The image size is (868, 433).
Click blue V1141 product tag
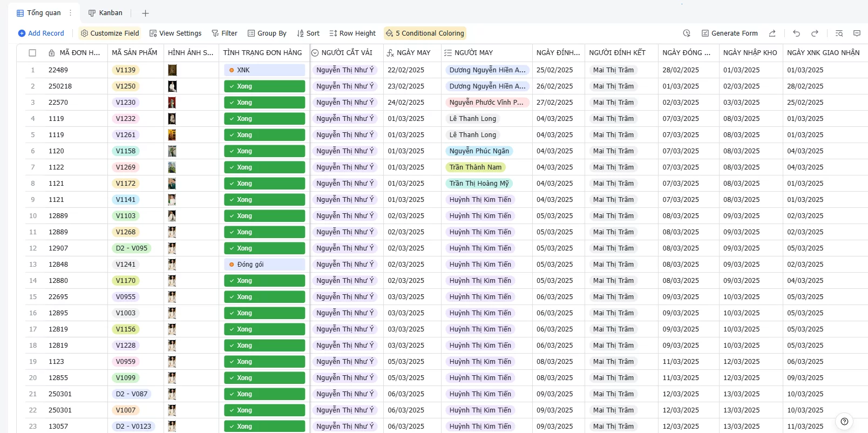[x=126, y=200]
